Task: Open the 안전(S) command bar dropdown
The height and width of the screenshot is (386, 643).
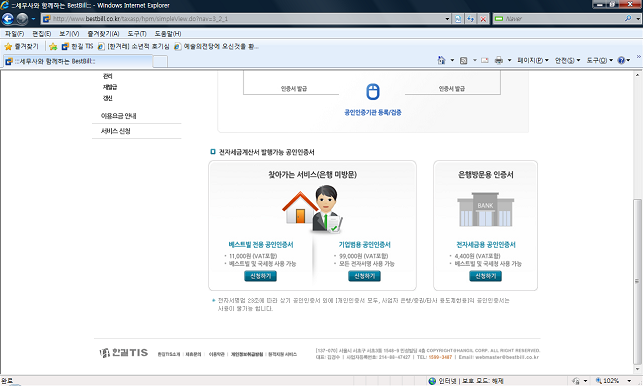Action: point(568,60)
